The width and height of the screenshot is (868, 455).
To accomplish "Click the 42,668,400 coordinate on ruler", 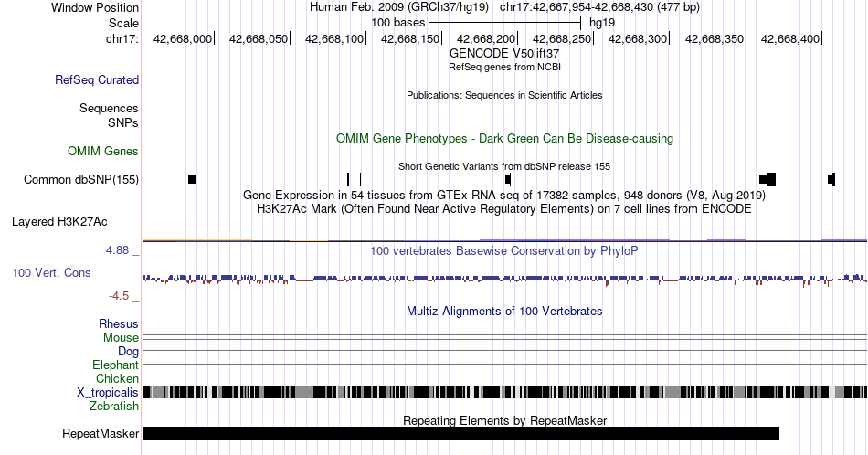I will click(790, 38).
